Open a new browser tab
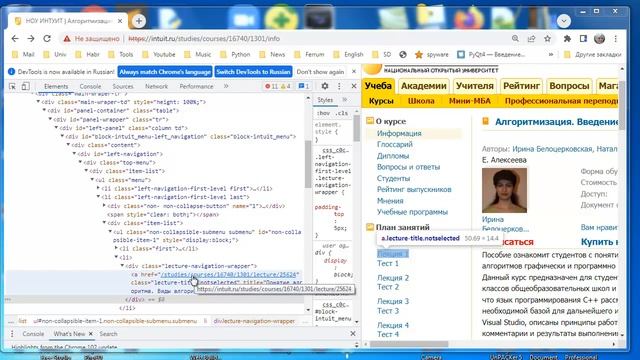The width and height of the screenshot is (640, 360). coord(139,21)
